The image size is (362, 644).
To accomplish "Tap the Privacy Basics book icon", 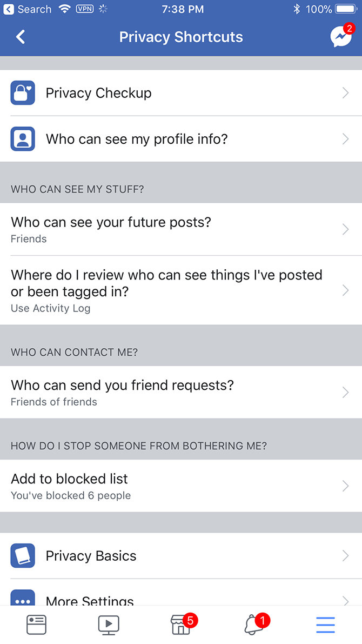I will (x=23, y=556).
